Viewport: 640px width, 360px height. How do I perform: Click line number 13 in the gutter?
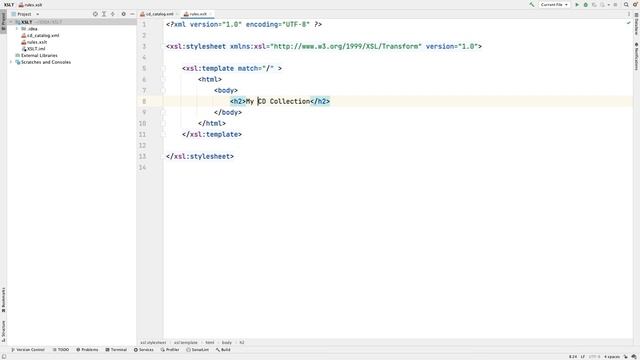142,156
